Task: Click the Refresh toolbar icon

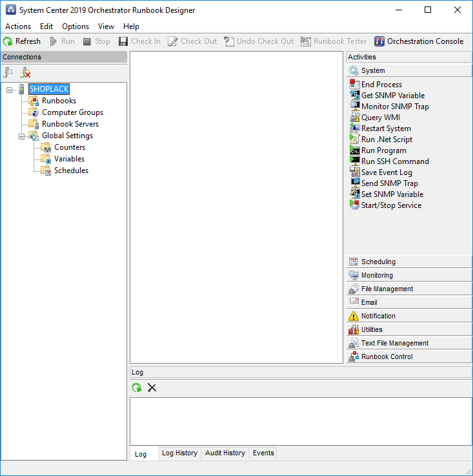Action: (8, 41)
